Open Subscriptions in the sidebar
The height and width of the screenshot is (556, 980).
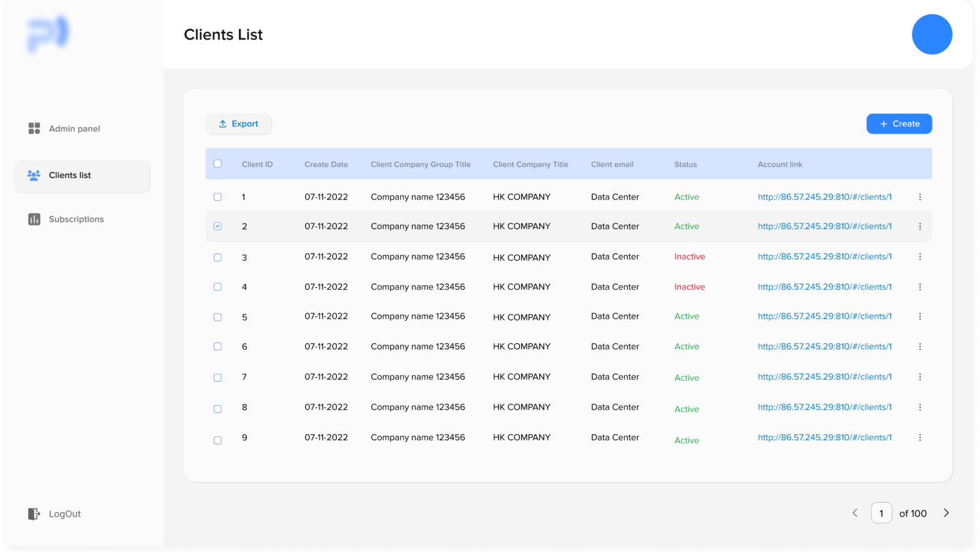pos(76,219)
